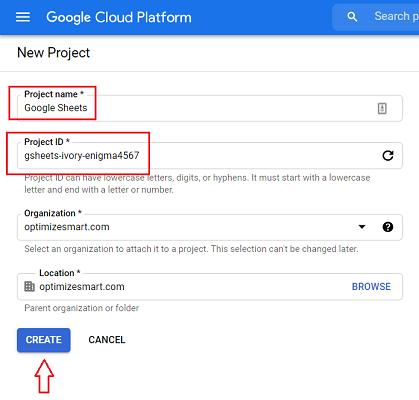The image size is (419, 400).
Task: Click the 'Select an organization' helper text
Action: click(x=191, y=249)
